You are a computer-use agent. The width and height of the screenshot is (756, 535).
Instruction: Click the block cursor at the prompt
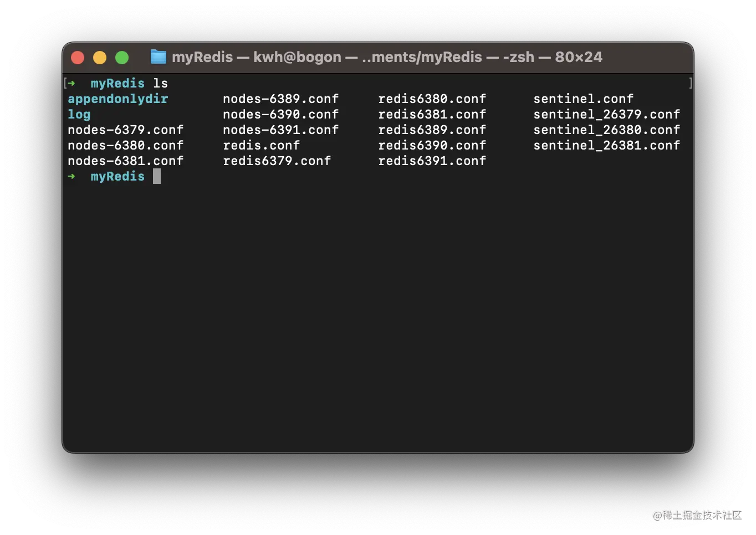[x=157, y=176]
